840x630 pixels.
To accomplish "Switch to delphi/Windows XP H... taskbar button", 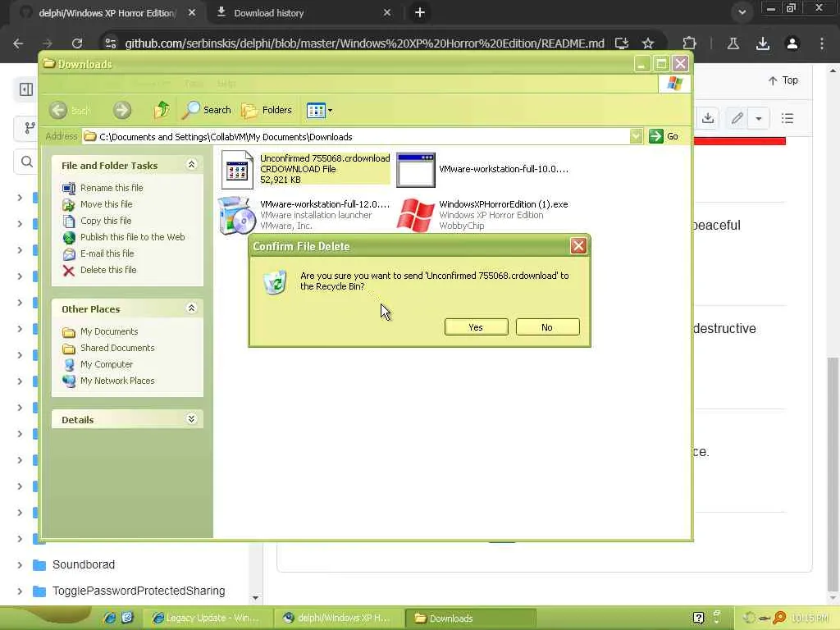I will 338,618.
